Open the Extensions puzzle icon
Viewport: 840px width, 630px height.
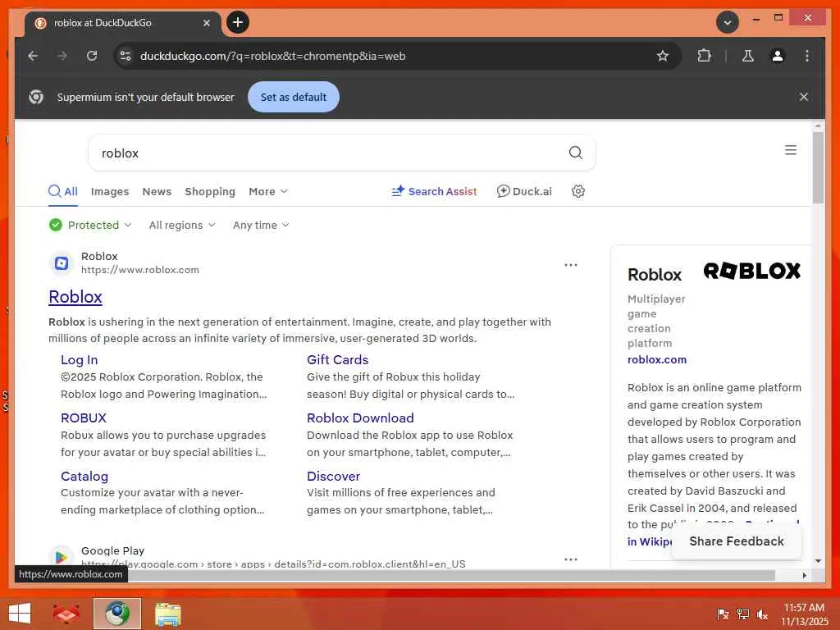coord(704,56)
